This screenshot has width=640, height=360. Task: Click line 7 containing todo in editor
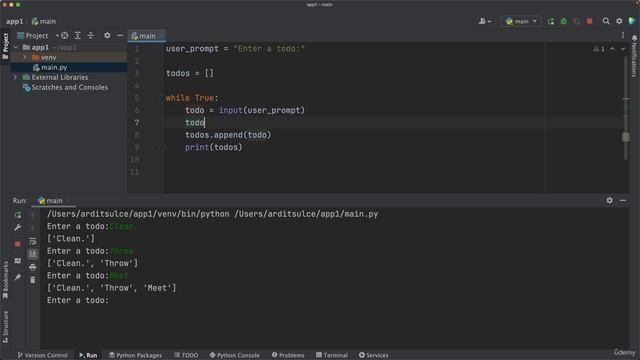tap(195, 122)
